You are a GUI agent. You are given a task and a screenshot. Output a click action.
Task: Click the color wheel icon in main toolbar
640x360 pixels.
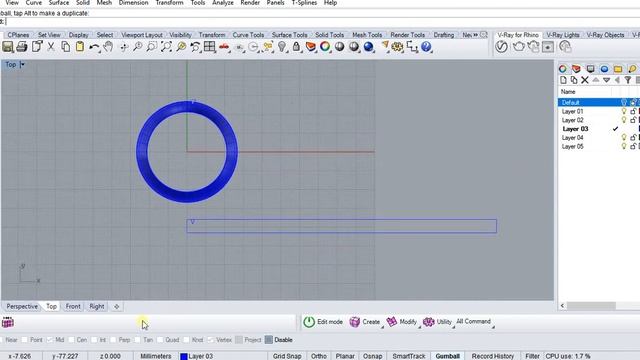(325, 47)
